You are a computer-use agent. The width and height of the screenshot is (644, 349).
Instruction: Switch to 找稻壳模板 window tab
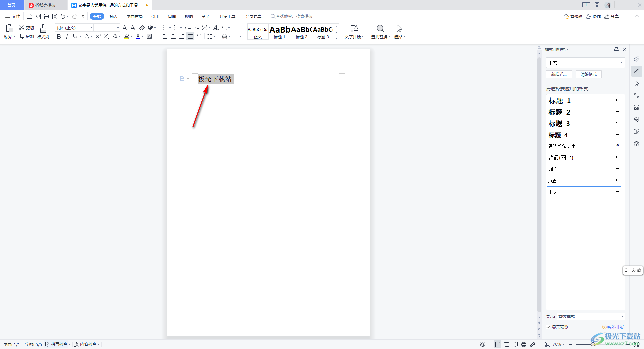coord(46,5)
